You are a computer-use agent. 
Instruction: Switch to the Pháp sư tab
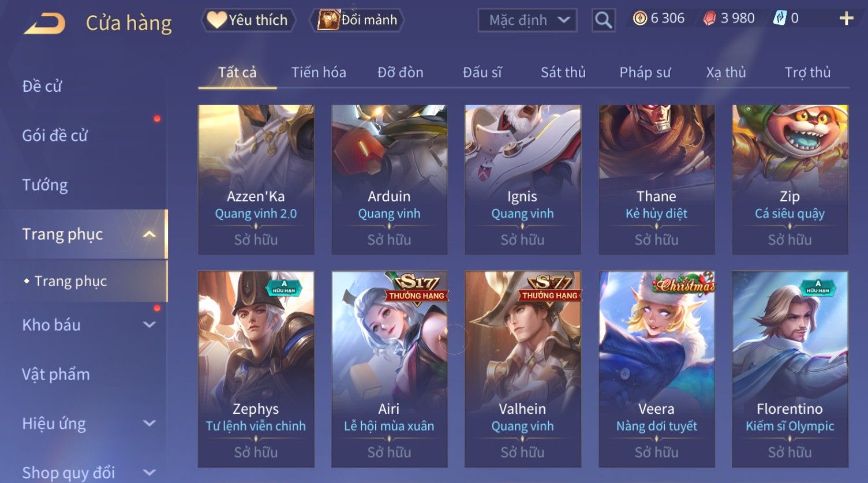click(x=645, y=72)
